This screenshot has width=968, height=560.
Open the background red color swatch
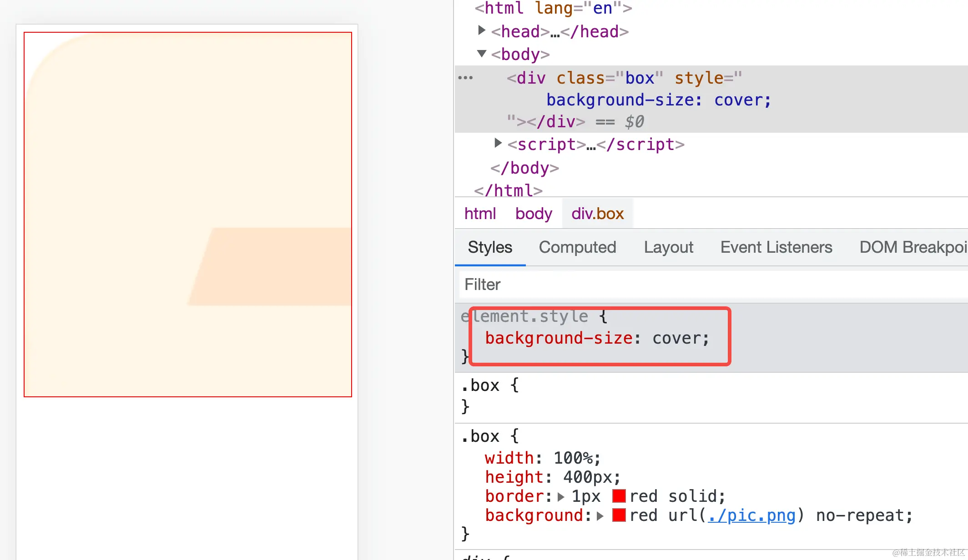(x=619, y=515)
